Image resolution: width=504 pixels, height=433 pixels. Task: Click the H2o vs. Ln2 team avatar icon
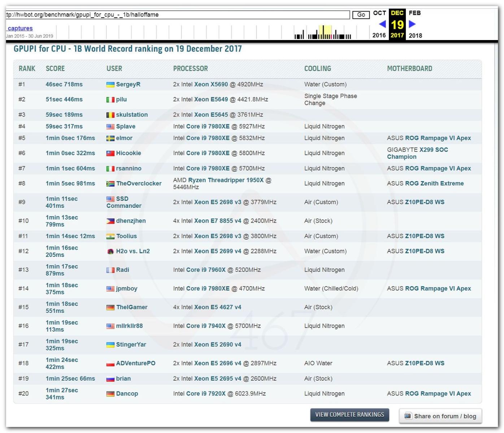(110, 252)
